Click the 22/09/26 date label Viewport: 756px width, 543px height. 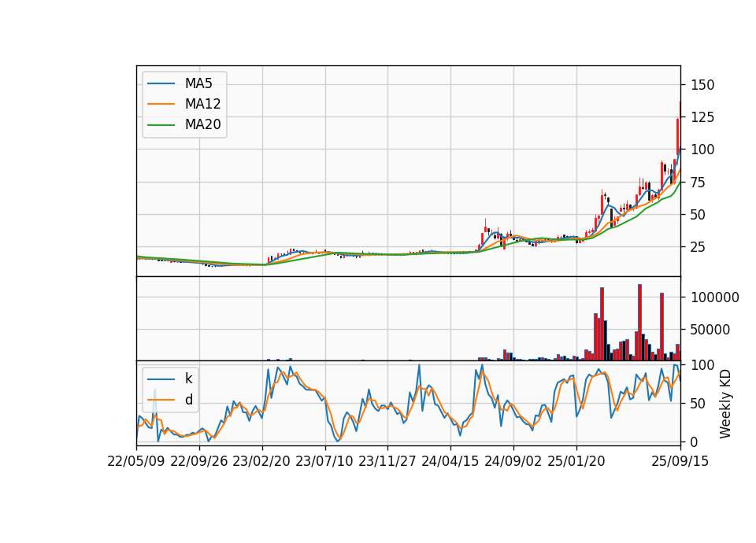click(x=199, y=462)
